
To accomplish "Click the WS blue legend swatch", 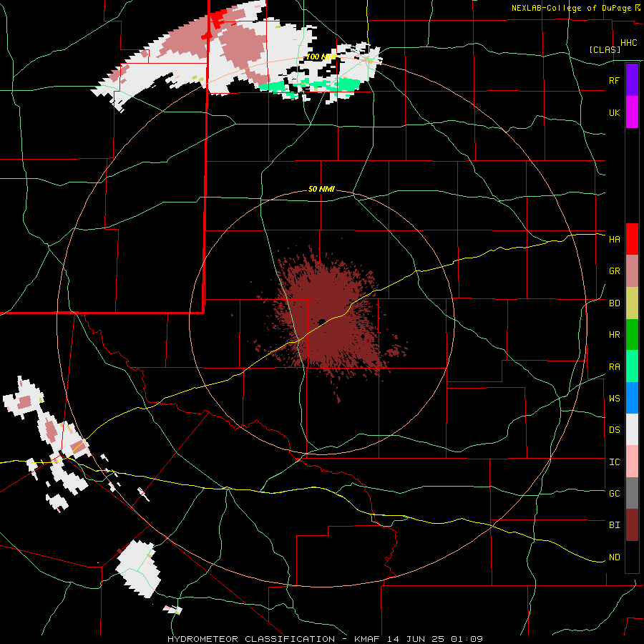I will pyautogui.click(x=632, y=398).
